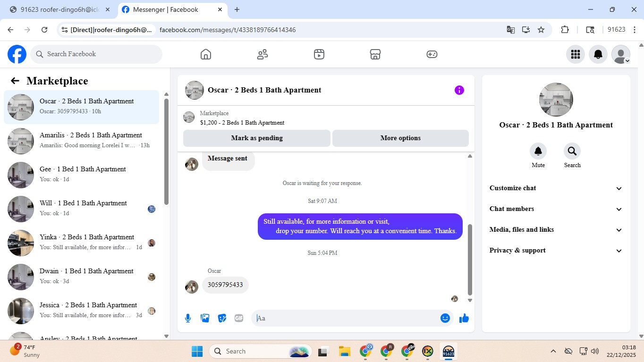Open the Yinka 2 Beds conversation
Screen dimensions: 644x362
82,243
